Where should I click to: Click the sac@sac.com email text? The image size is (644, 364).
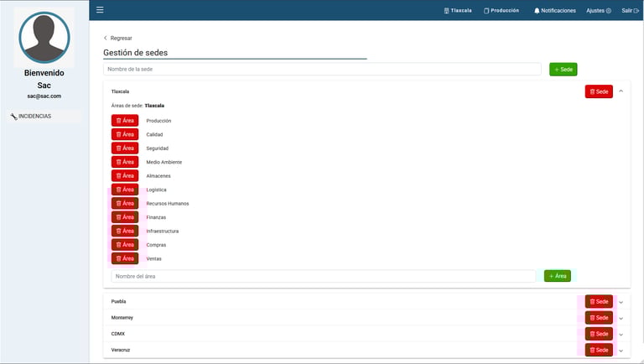click(x=44, y=96)
